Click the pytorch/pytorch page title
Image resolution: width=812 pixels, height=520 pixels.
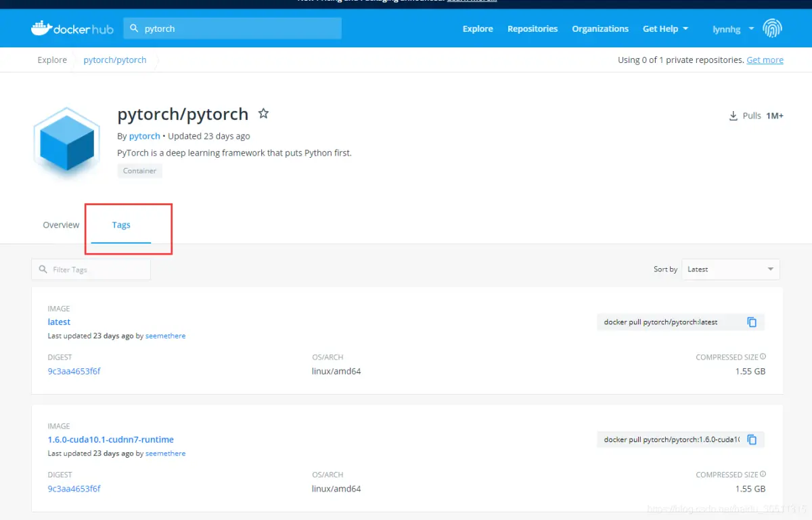point(183,114)
